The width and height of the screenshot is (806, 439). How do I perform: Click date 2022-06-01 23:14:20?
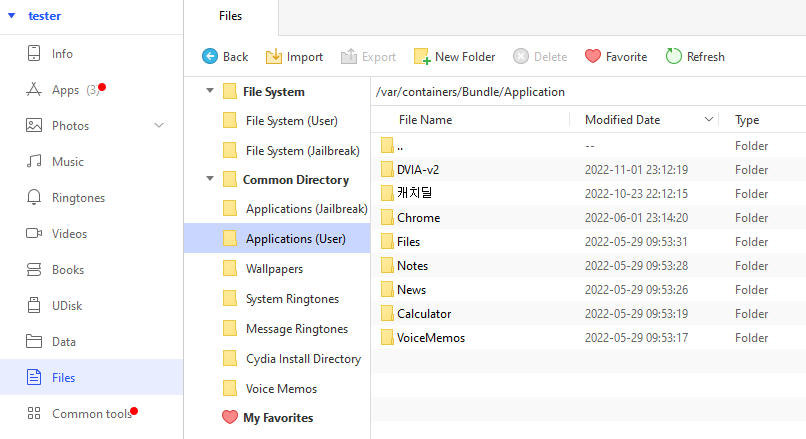tap(636, 217)
